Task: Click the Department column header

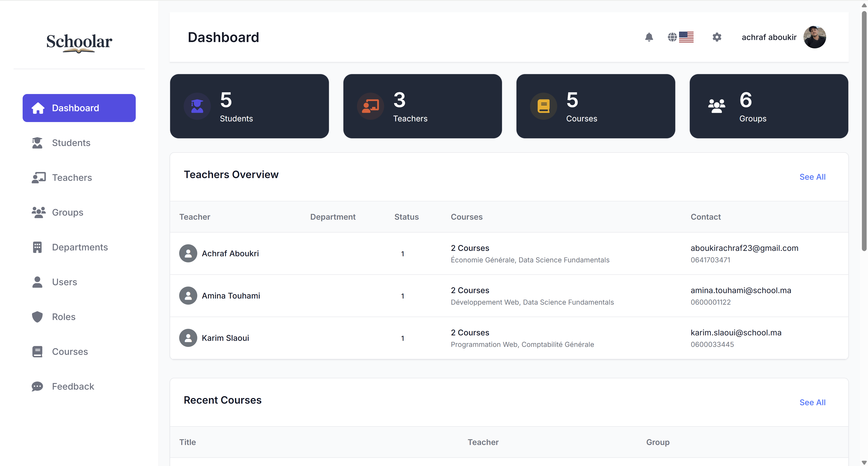Action: click(333, 217)
